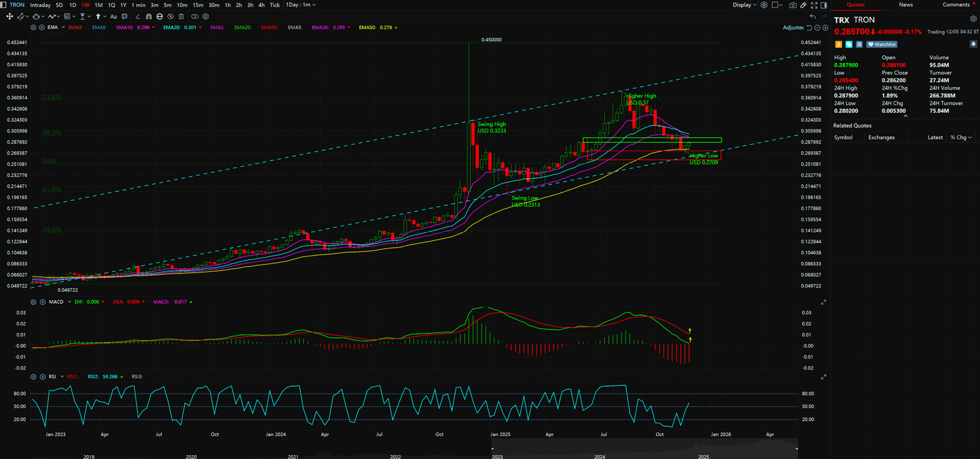This screenshot has height=459, width=980.
Task: Click the pencil drawing icon in top toolbar
Action: (x=803, y=5)
